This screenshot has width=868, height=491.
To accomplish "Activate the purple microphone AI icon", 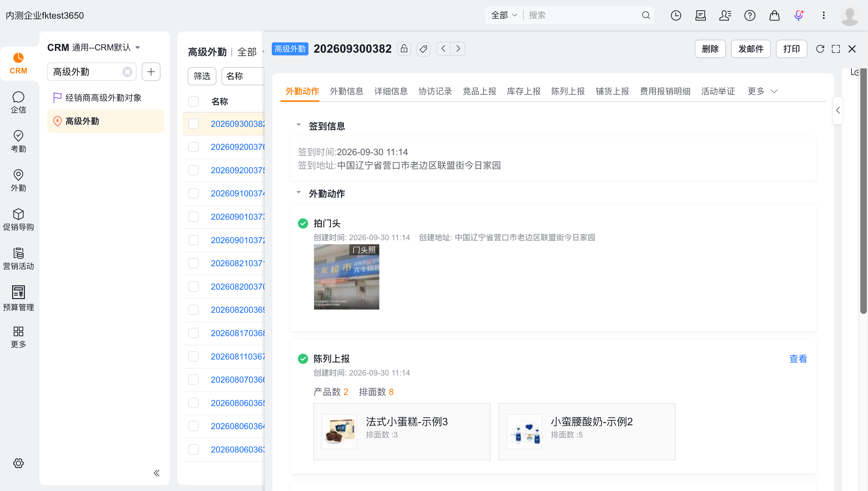I will [x=798, y=15].
